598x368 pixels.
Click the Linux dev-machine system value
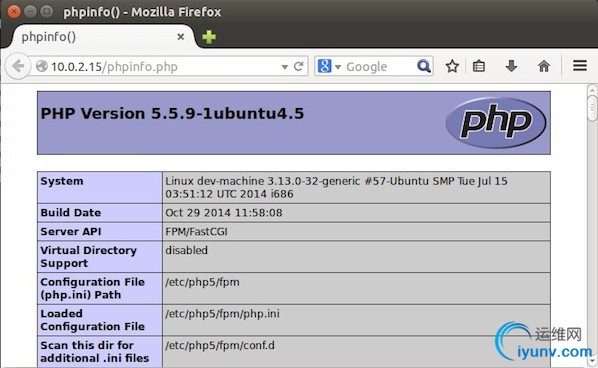(336, 187)
